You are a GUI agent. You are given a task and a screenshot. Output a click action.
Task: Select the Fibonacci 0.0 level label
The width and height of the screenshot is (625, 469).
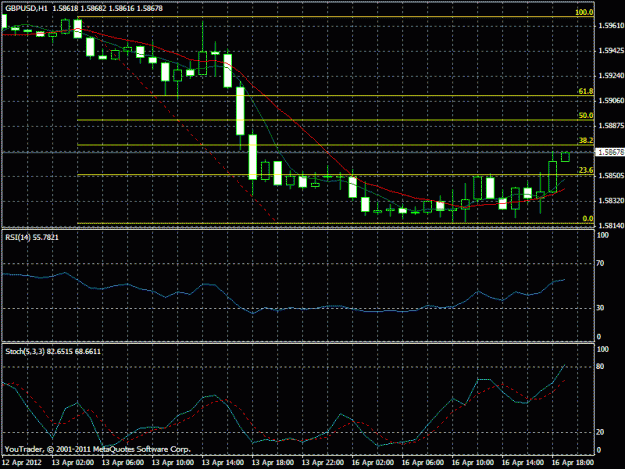(588, 218)
